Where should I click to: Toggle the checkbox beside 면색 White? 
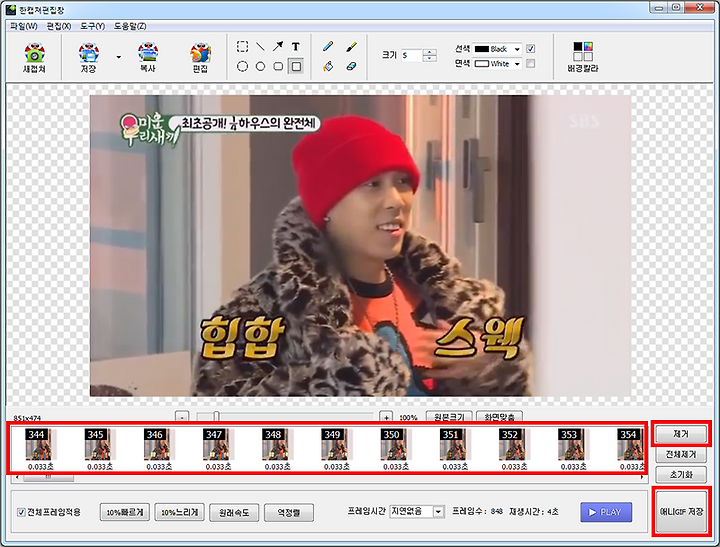tap(530, 63)
